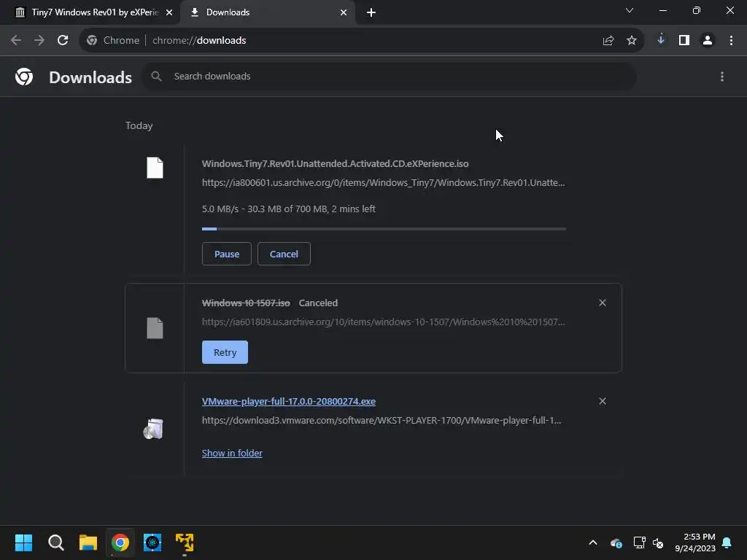Retry the Windows 10 1507.iso download
Viewport: 747px width, 560px height.
(x=225, y=352)
